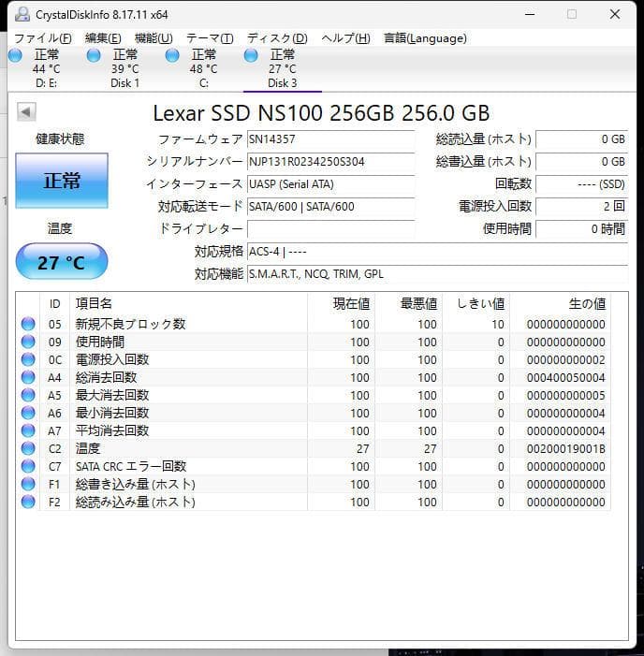
Task: Open the テーマ(T) menu
Action: (x=210, y=38)
